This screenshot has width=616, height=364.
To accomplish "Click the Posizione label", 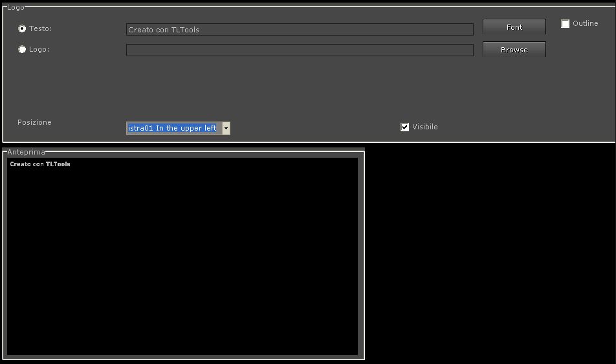I will tap(34, 122).
